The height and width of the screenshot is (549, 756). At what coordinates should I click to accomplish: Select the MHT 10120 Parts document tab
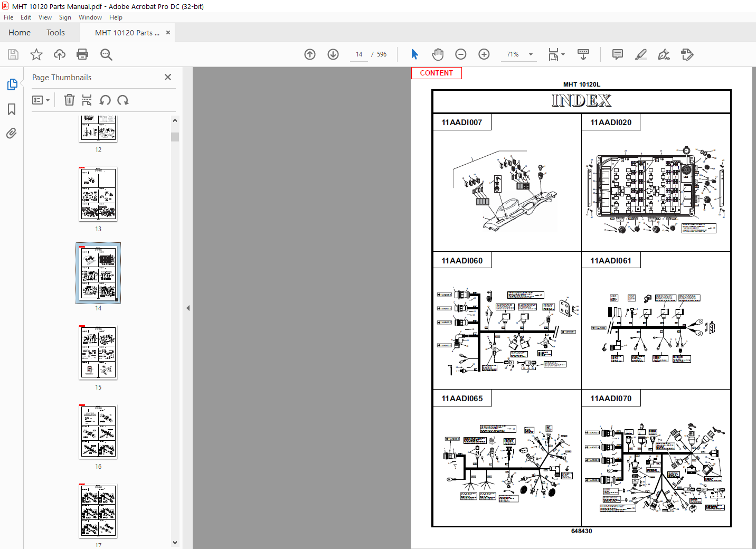point(127,33)
